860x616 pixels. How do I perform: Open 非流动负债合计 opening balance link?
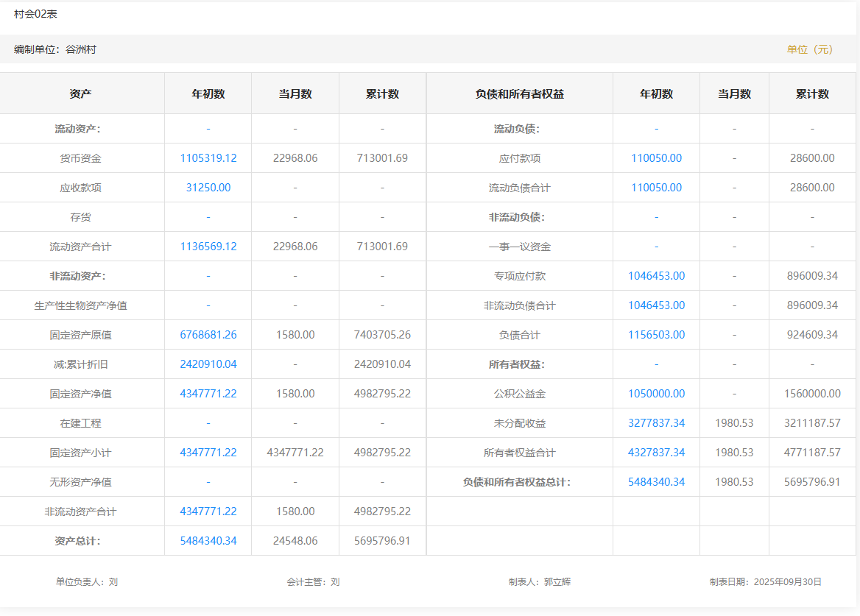(656, 305)
